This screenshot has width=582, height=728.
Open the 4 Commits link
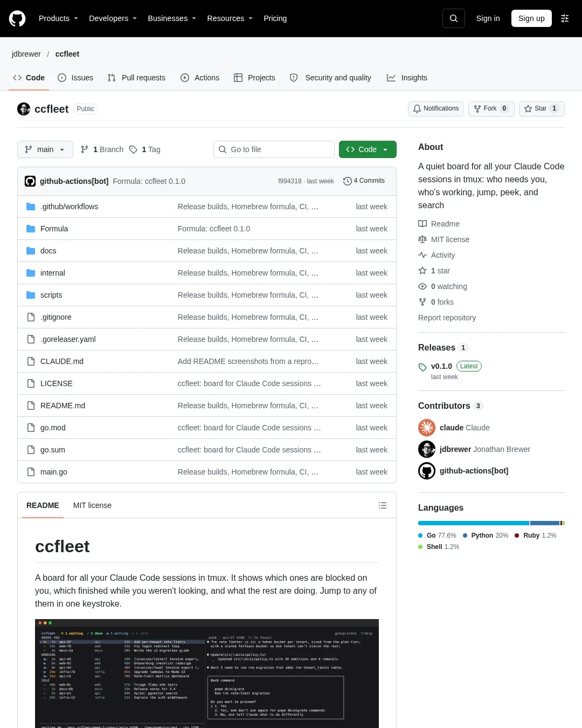pyautogui.click(x=364, y=181)
